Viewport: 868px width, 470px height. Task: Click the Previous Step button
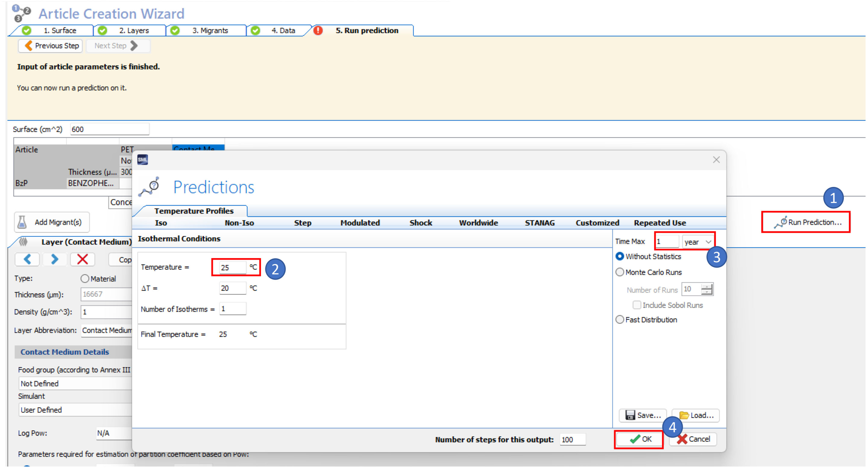(51, 46)
